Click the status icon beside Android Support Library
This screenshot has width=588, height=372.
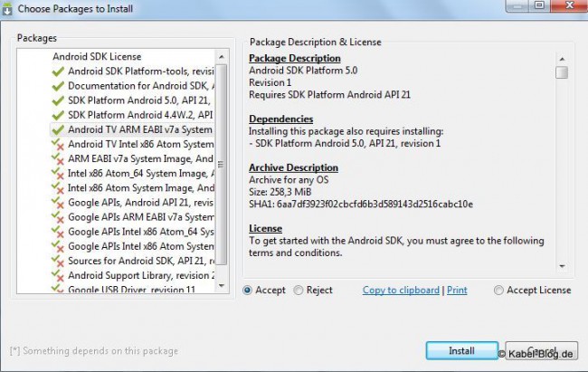[x=58, y=276]
